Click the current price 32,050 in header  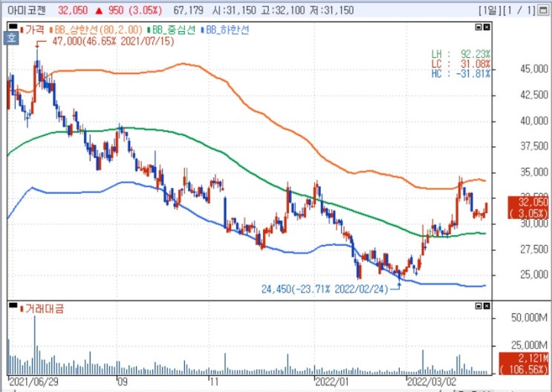point(73,10)
